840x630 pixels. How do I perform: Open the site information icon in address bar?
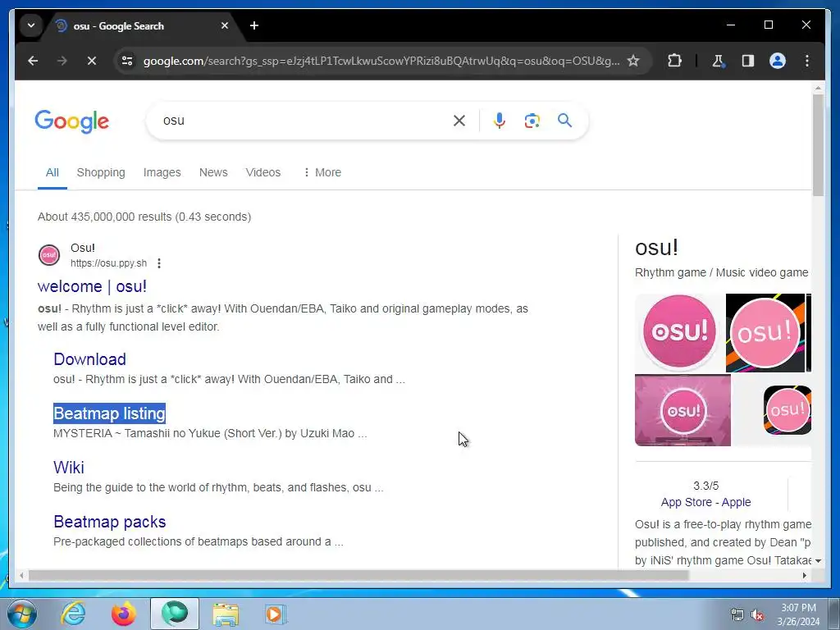pos(127,61)
